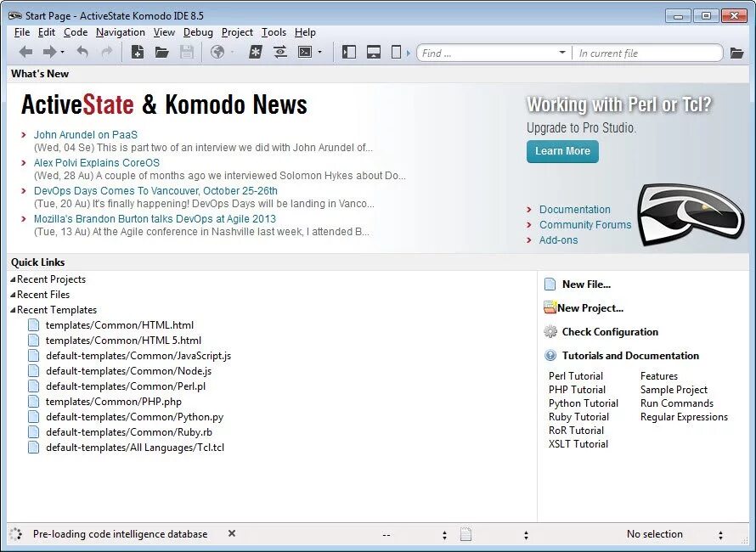Go back with the left arrow toolbar icon
Image resolution: width=756 pixels, height=552 pixels.
(x=25, y=52)
